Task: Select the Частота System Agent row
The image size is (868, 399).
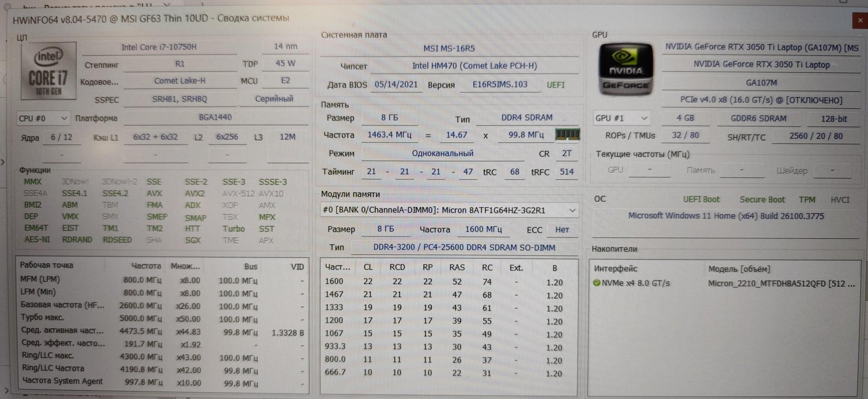Action: pos(162,382)
